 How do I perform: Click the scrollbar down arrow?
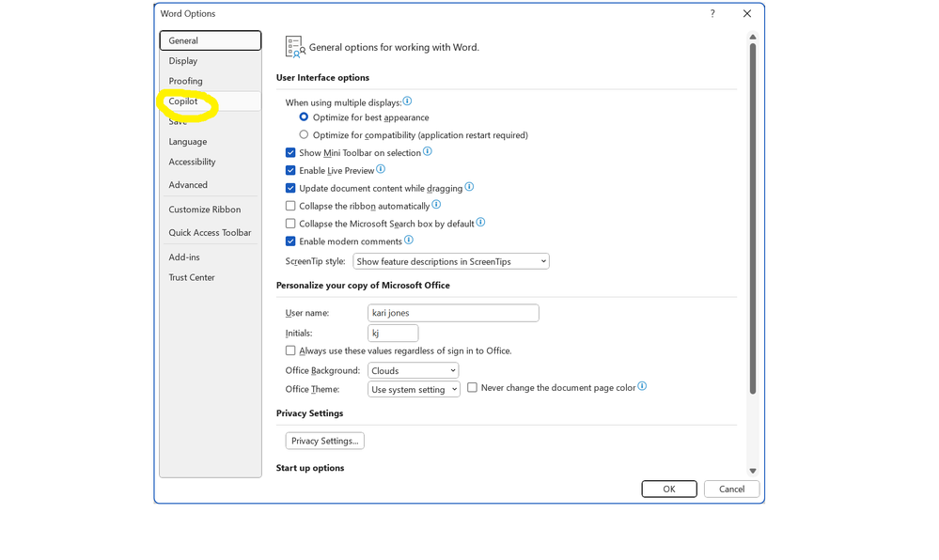tap(753, 471)
